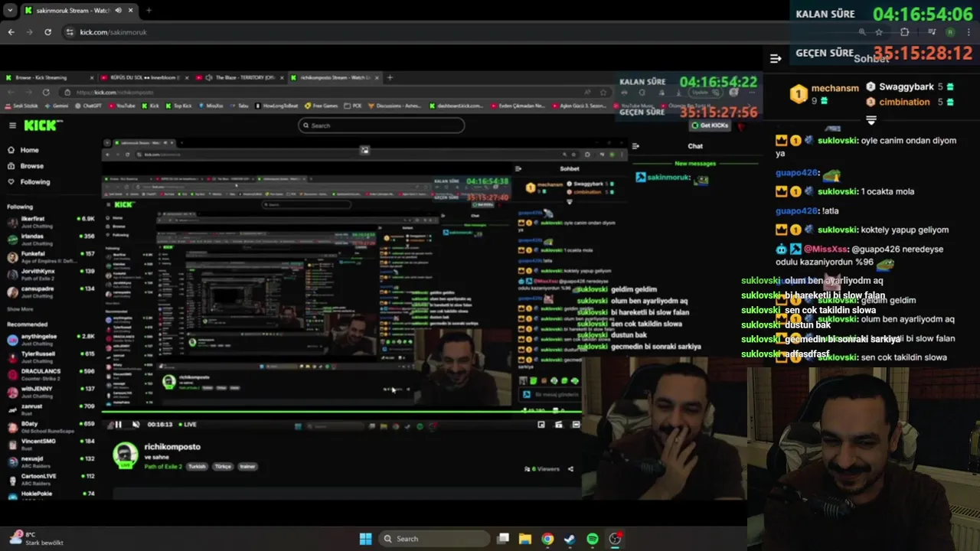Open File Explorer from taskbar

[x=525, y=539]
